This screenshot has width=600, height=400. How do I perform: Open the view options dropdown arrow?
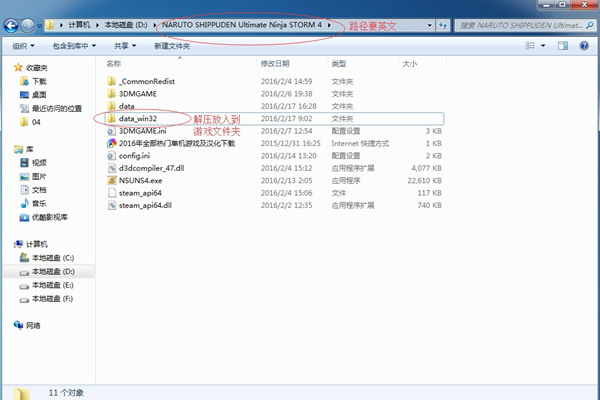(543, 46)
